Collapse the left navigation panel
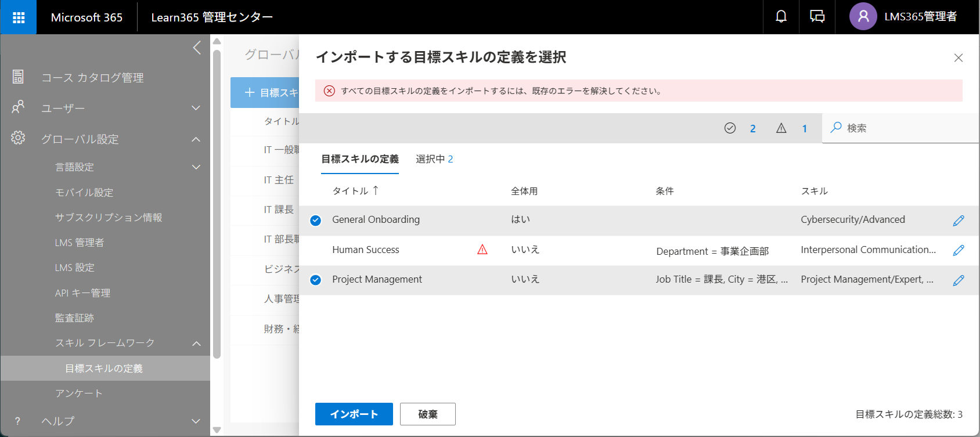This screenshot has width=980, height=437. point(197,48)
